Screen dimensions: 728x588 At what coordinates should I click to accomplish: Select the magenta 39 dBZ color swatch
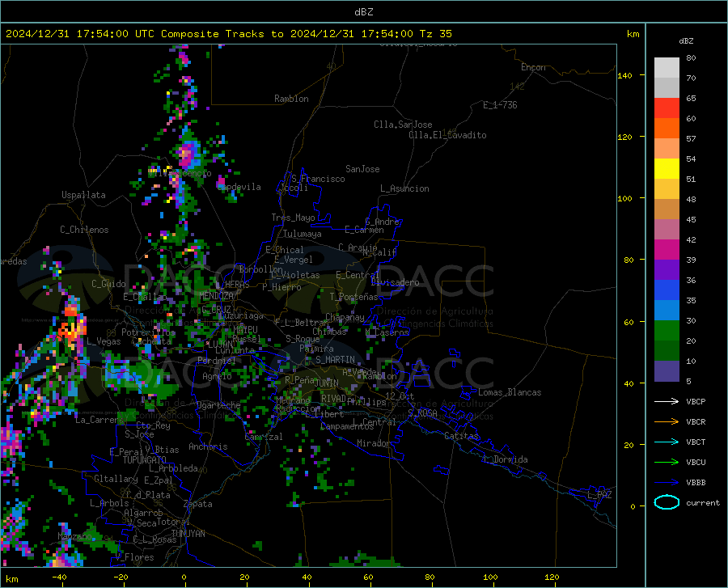(x=667, y=250)
